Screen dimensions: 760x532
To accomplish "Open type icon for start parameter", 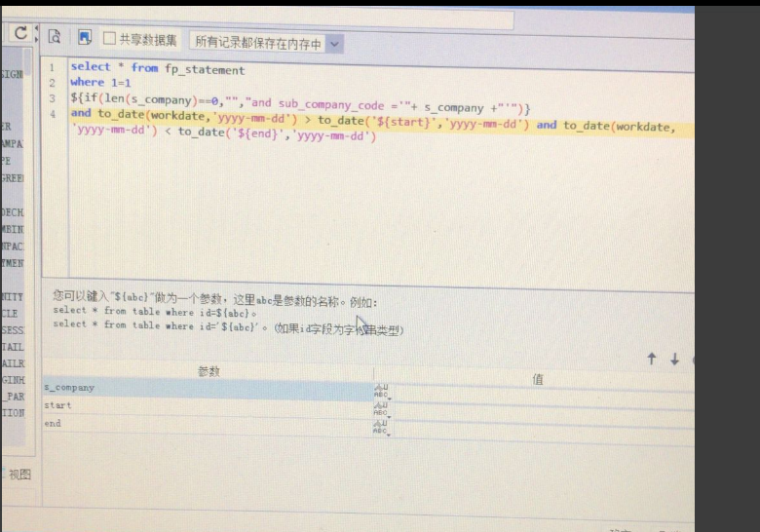I will click(x=381, y=409).
